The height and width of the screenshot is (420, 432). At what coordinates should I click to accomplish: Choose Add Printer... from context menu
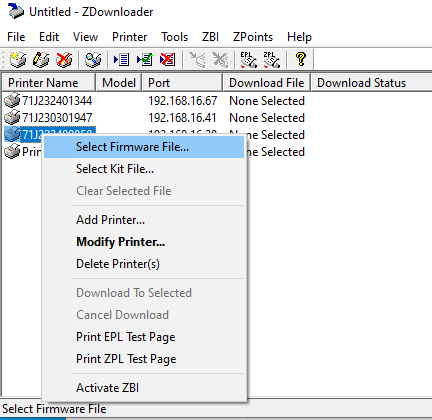click(x=144, y=220)
